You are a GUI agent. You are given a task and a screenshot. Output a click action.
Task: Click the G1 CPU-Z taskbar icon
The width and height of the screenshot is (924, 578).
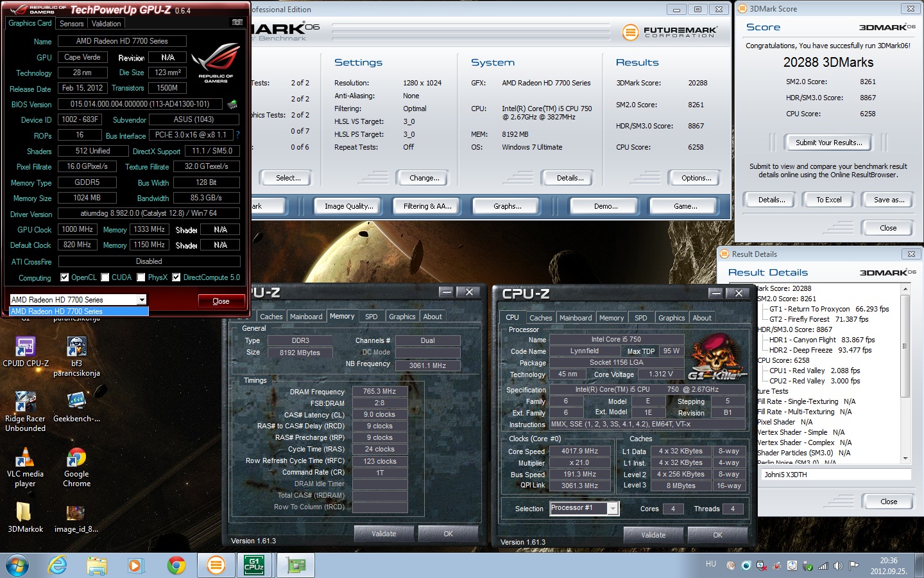click(255, 565)
